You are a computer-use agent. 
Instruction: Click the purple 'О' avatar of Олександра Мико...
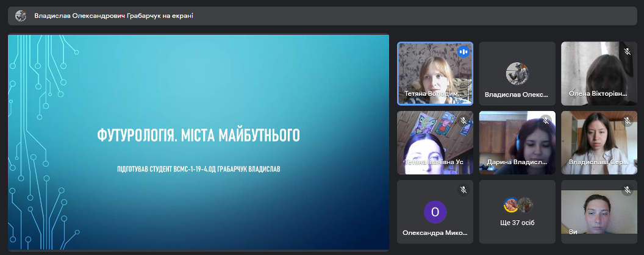click(x=435, y=212)
